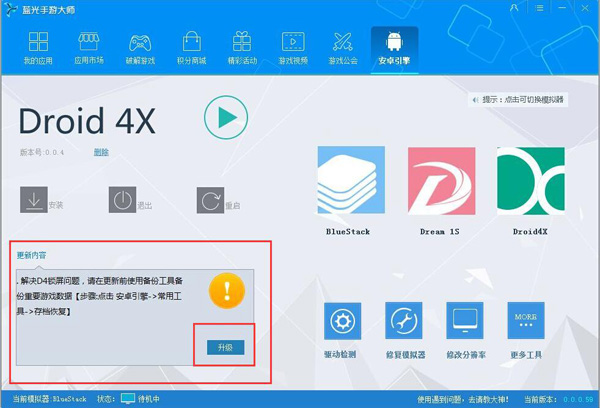Open the 精彩活动 tab

[x=242, y=48]
